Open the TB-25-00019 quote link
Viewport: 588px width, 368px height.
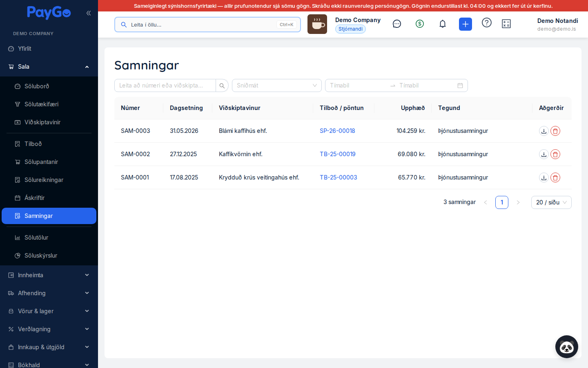(x=338, y=154)
